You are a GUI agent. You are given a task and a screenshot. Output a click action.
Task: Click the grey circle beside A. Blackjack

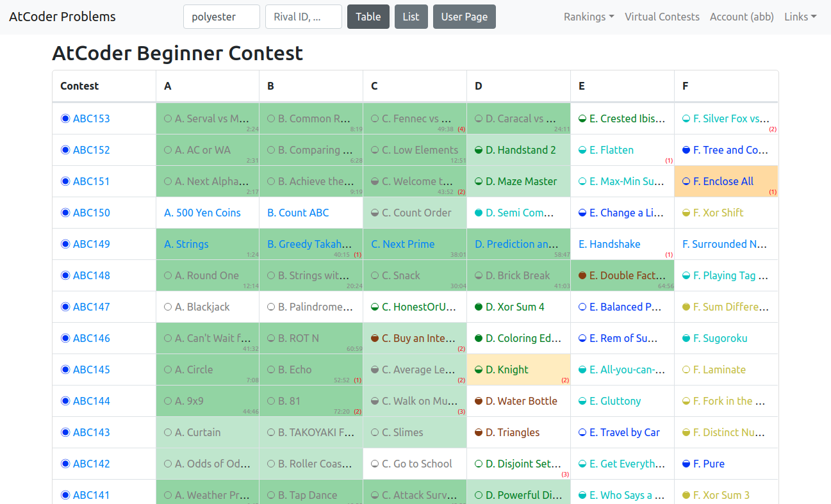pyautogui.click(x=168, y=307)
